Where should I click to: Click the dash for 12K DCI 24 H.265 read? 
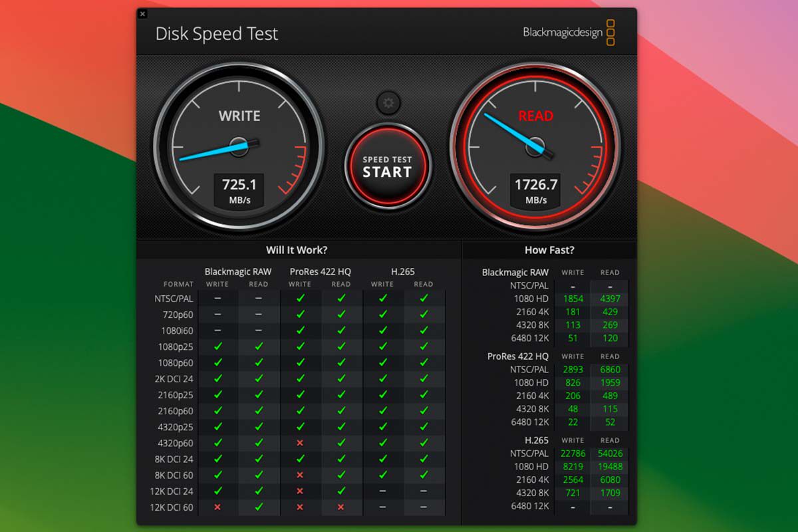click(424, 491)
